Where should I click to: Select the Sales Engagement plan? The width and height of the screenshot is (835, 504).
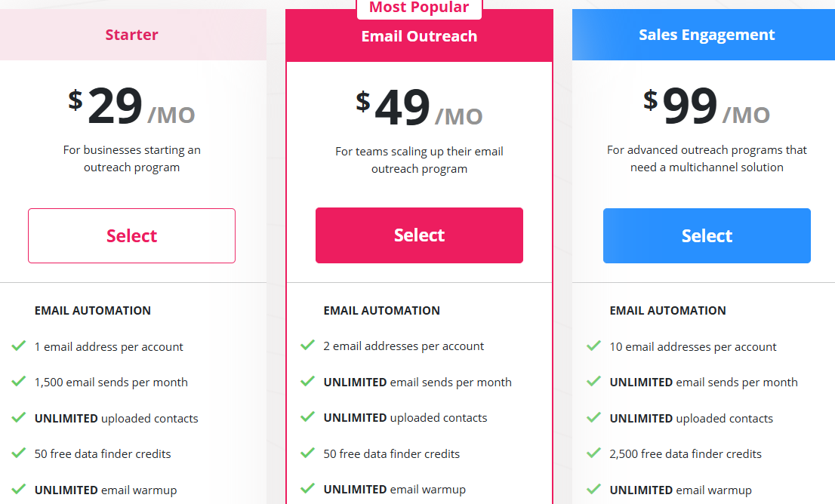pyautogui.click(x=707, y=235)
